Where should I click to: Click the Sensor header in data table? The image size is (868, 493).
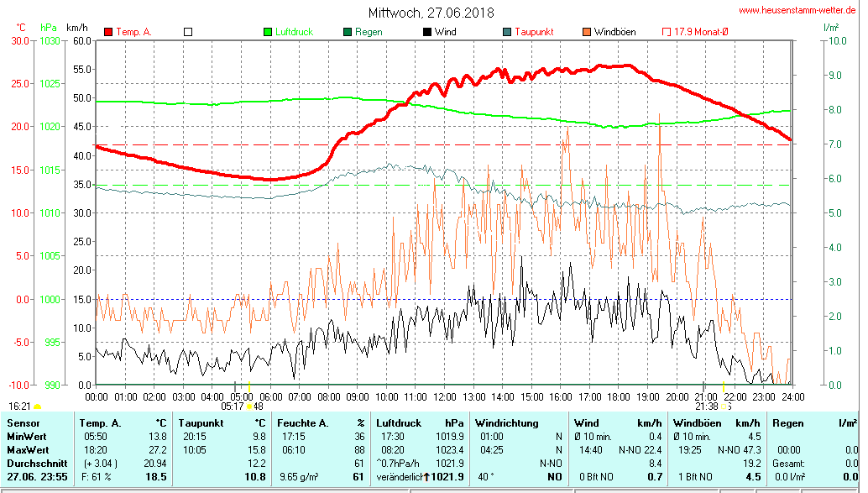[x=23, y=422]
